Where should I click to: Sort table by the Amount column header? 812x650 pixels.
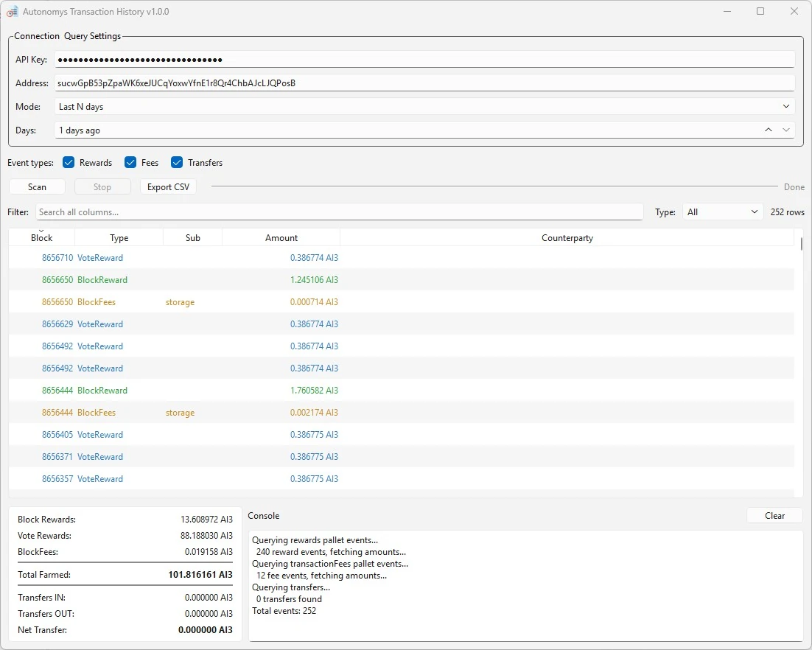tap(281, 238)
